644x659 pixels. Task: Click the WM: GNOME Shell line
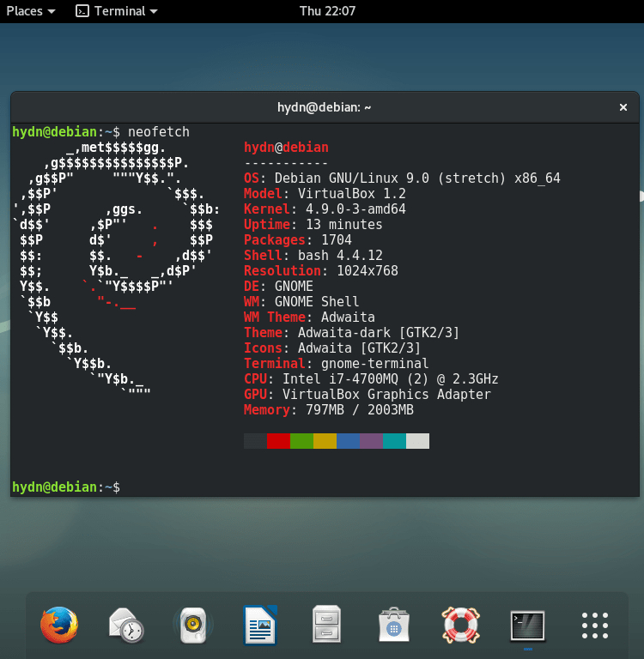[x=301, y=302]
